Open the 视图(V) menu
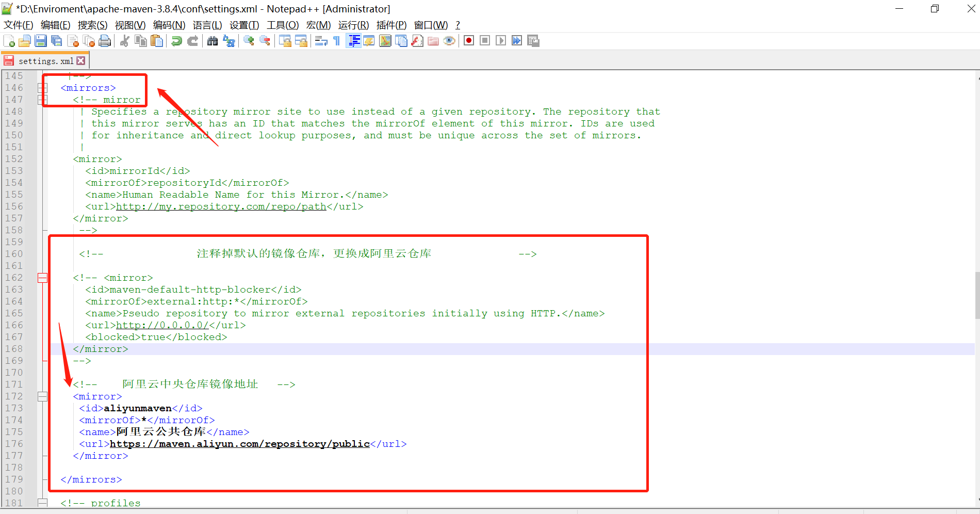980x514 pixels. tap(130, 25)
